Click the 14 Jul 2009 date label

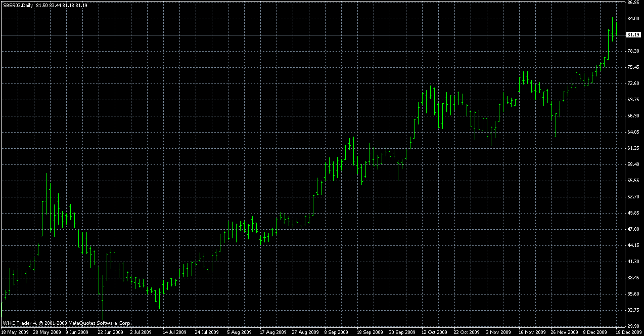pos(175,332)
